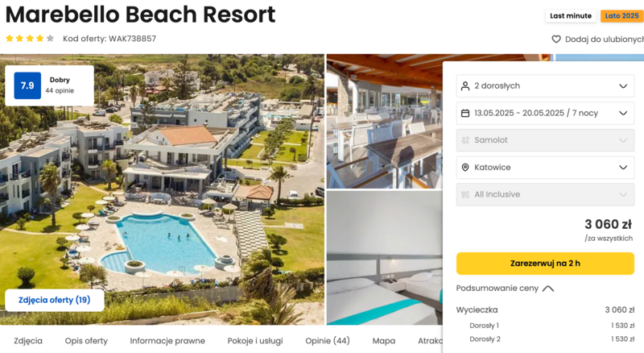Select the Last minute tag
Image resolution: width=644 pixels, height=353 pixels.
(571, 16)
